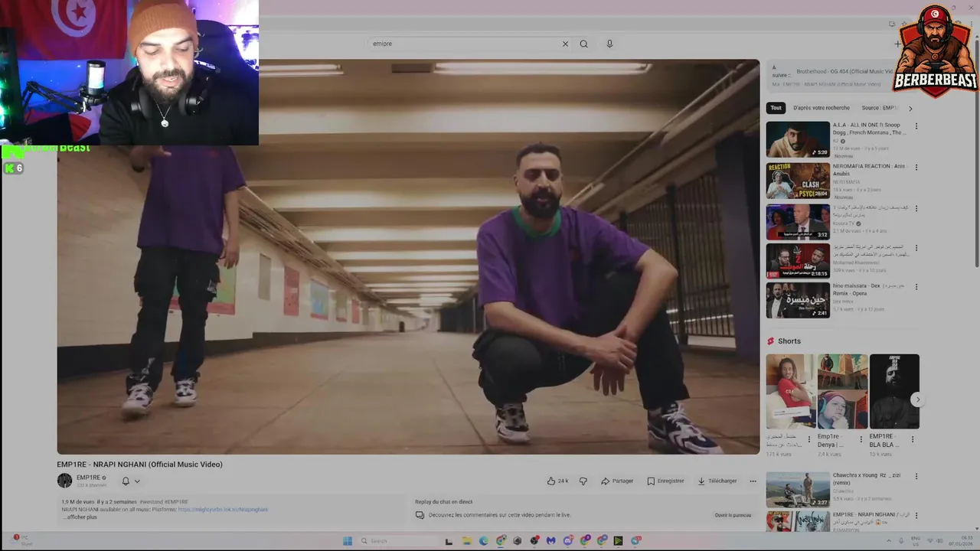
Task: Show the next Shorts with the round arrow button
Action: [x=917, y=399]
